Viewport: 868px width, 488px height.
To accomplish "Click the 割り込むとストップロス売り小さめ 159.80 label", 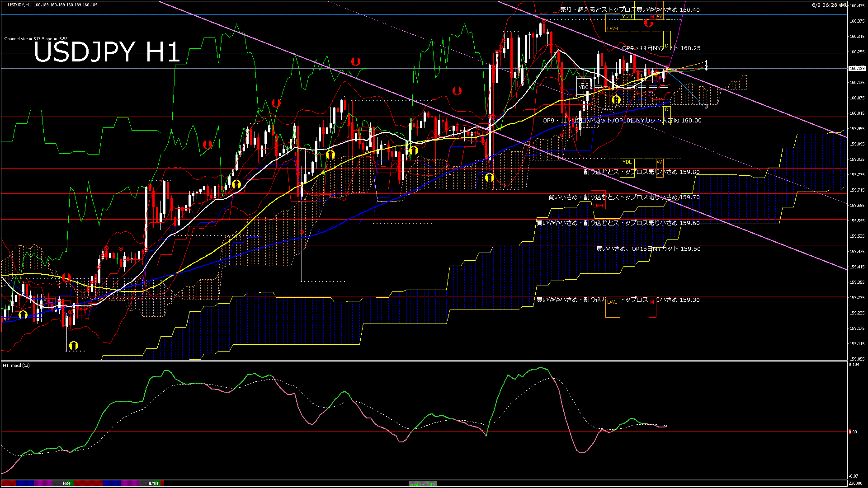I will pyautogui.click(x=642, y=172).
